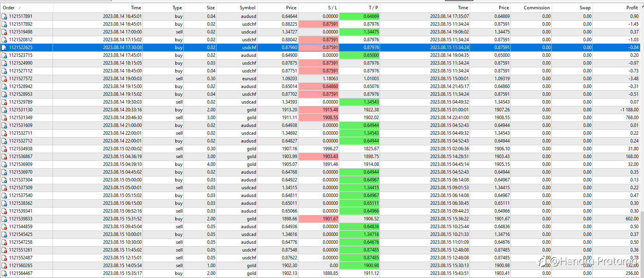Sort by the Order column header

26,8
